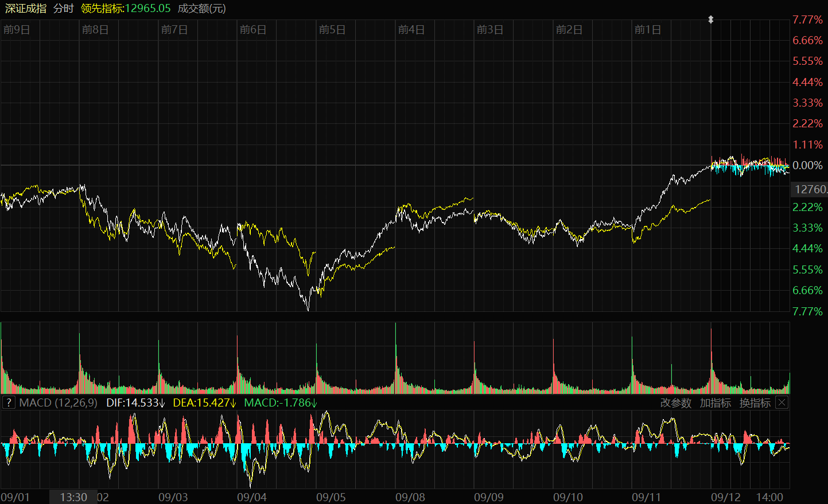Click the MACD help question-mark icon

point(8,403)
